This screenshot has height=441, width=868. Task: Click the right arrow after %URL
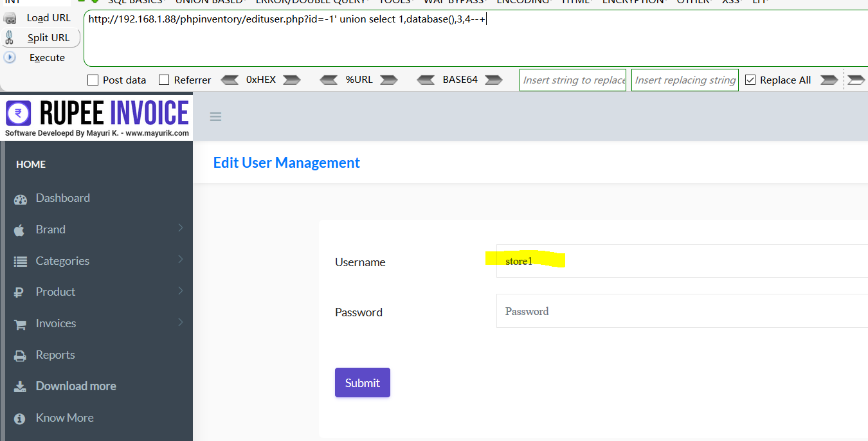[389, 80]
